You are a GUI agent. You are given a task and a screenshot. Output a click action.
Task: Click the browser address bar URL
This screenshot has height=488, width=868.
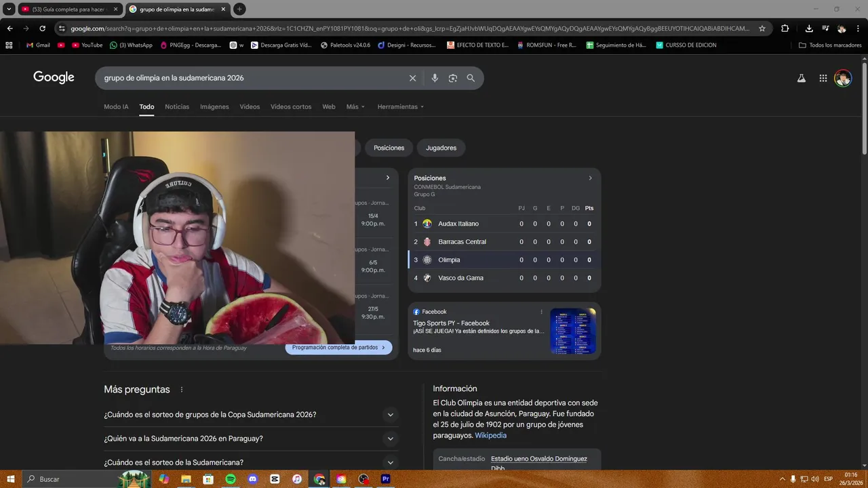point(410,28)
